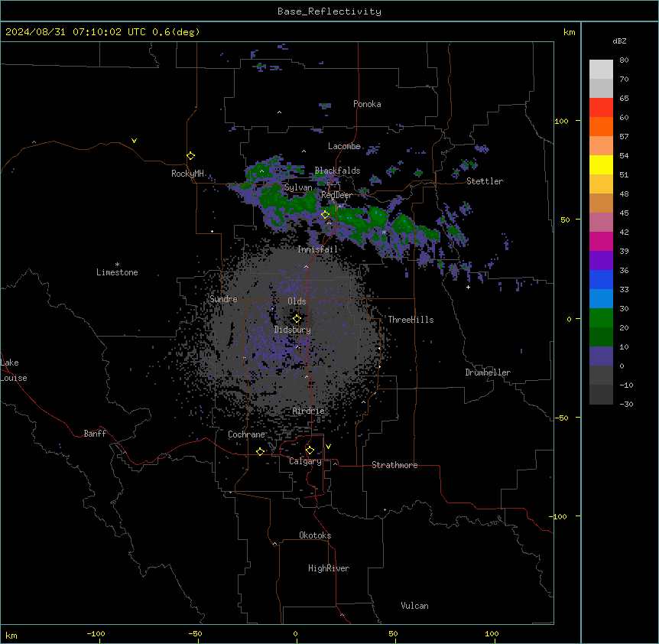Click the yellow diamond marker above RockyMH
The height and width of the screenshot is (644, 659).
coord(191,156)
